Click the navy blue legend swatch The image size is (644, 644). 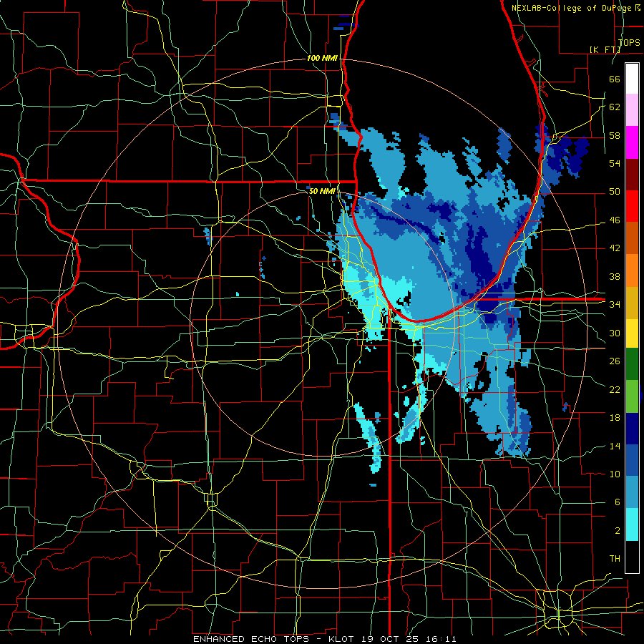[x=632, y=429]
